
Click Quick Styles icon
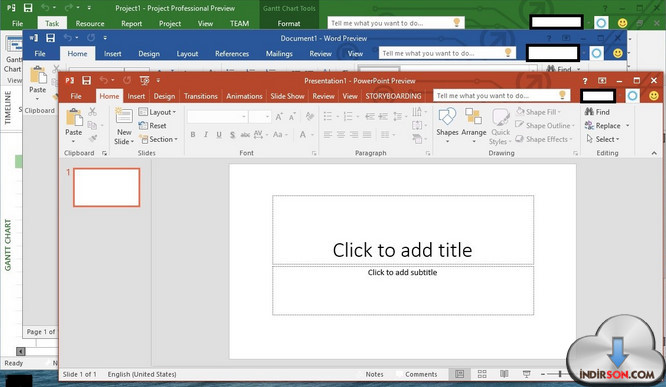(500, 117)
